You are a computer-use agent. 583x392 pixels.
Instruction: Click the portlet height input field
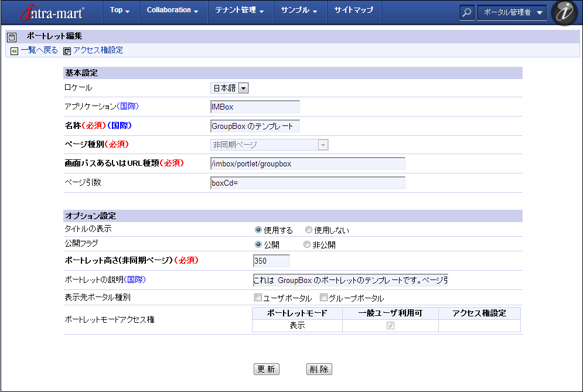coord(271,261)
